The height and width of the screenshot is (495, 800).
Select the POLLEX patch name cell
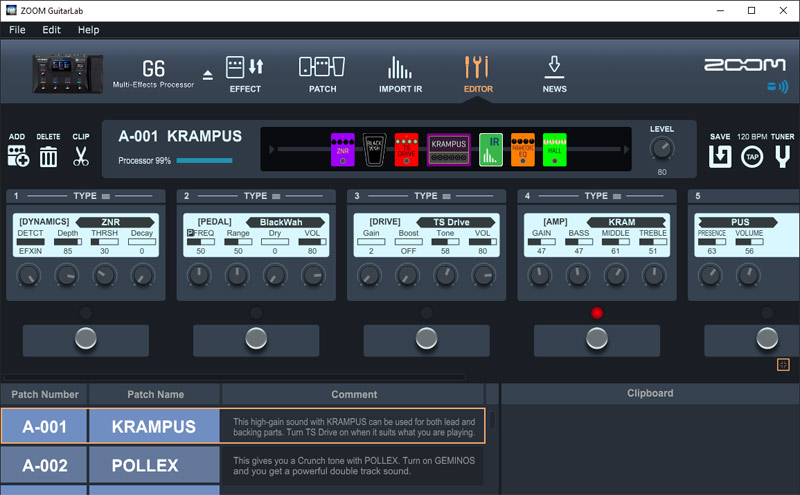coord(154,465)
